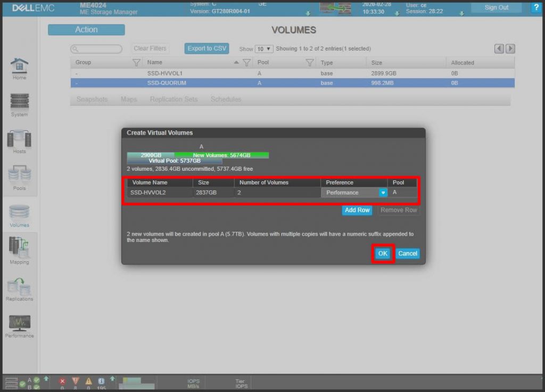The height and width of the screenshot is (392, 545).
Task: Open the Show 10 entries dropdown
Action: [264, 49]
